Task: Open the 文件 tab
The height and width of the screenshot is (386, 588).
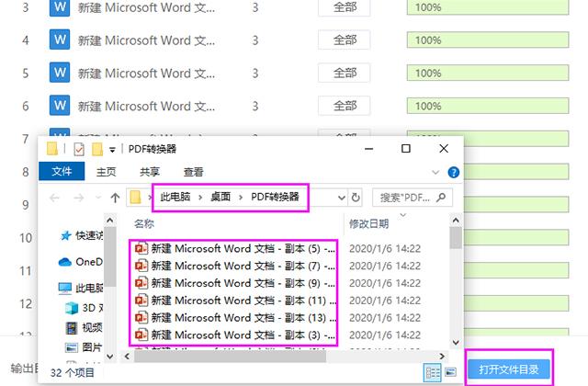Action: tap(62, 172)
